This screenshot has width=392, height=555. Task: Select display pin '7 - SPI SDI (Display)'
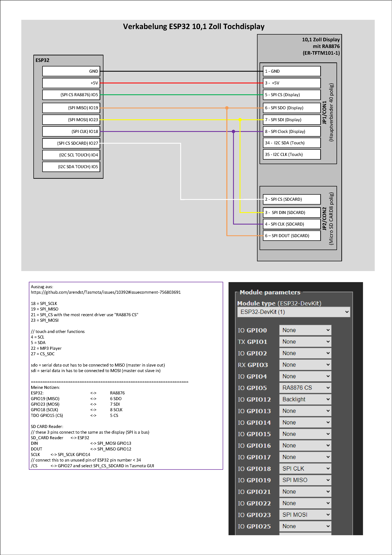coord(292,120)
